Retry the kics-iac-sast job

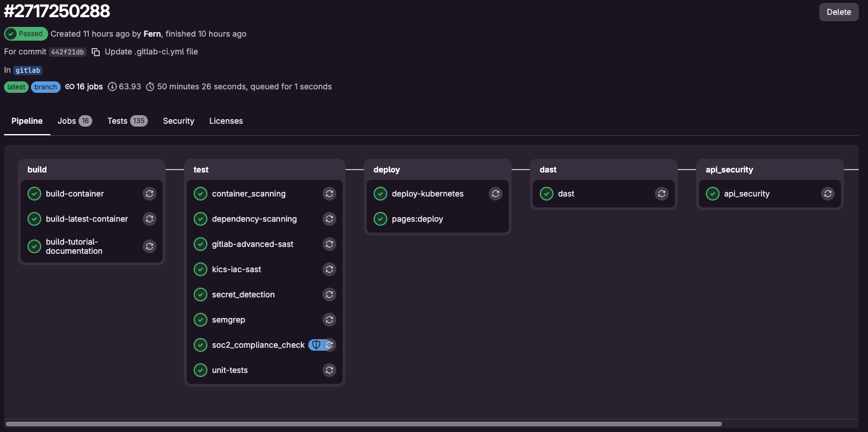click(329, 269)
